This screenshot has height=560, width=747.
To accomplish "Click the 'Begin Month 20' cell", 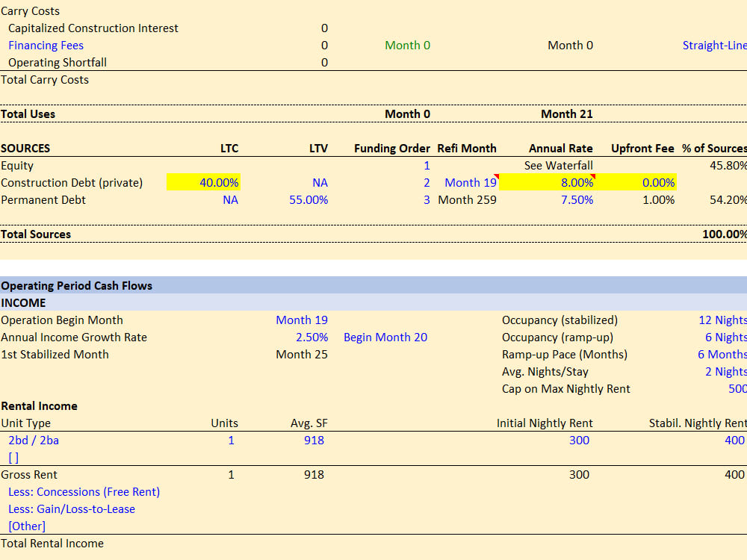I will coord(385,337).
